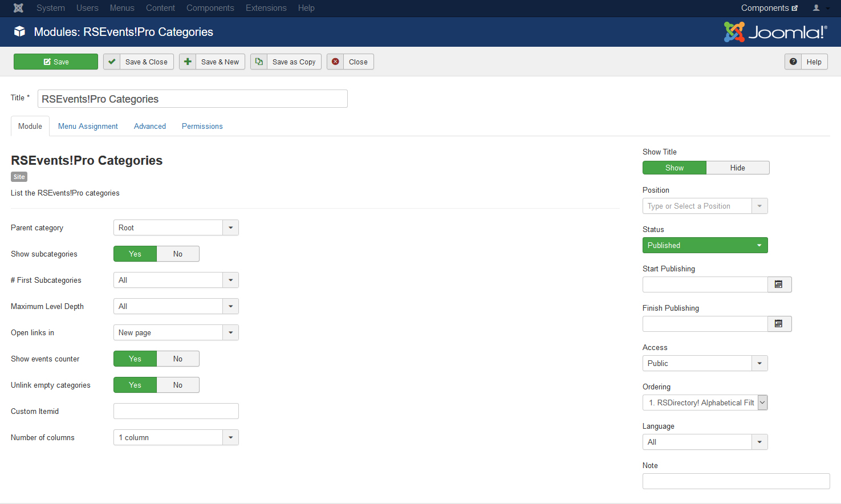Open the Position select dropdown

click(705, 206)
